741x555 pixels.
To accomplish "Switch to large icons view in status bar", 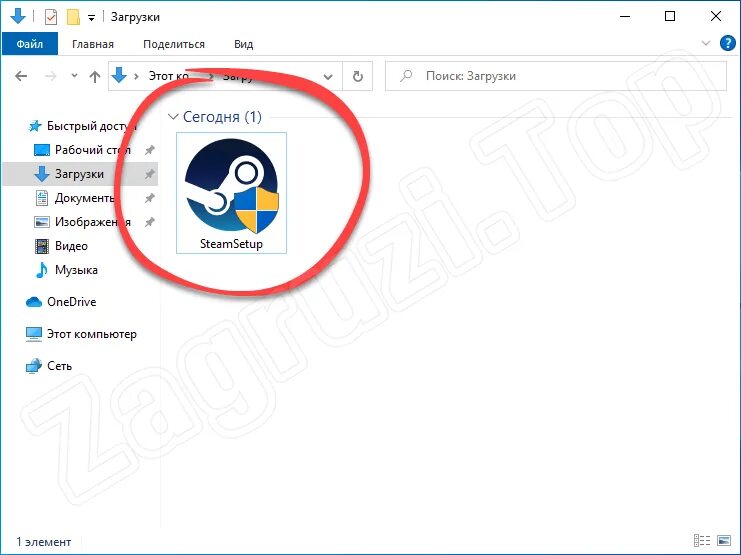I will pyautogui.click(x=724, y=541).
